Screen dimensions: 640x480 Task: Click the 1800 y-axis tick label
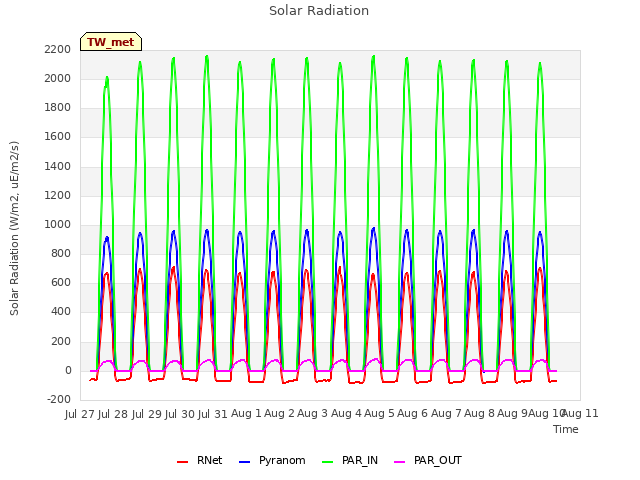coord(58,107)
